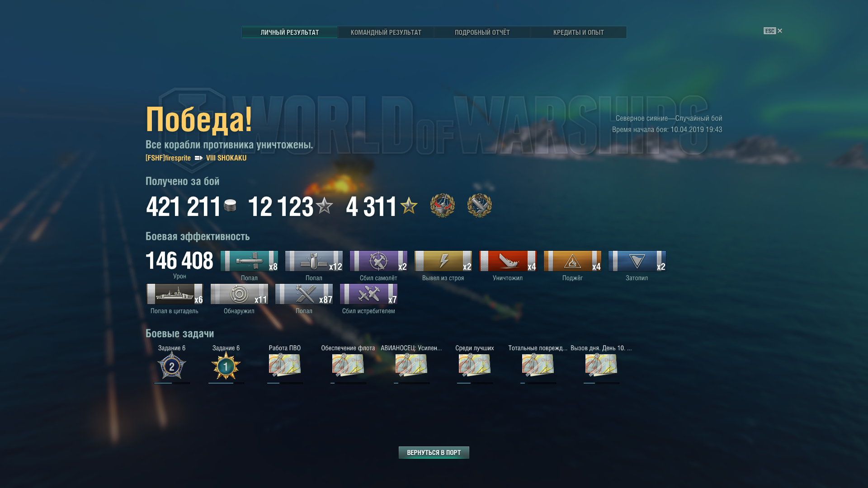This screenshot has height=488, width=868.
Task: Click the first achievement medal with red planes
Action: coord(443,206)
